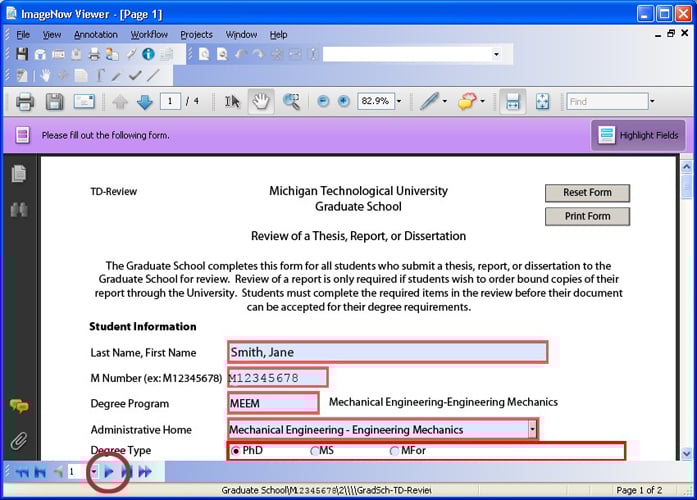Open the Administrative Home dropdown list

(532, 429)
